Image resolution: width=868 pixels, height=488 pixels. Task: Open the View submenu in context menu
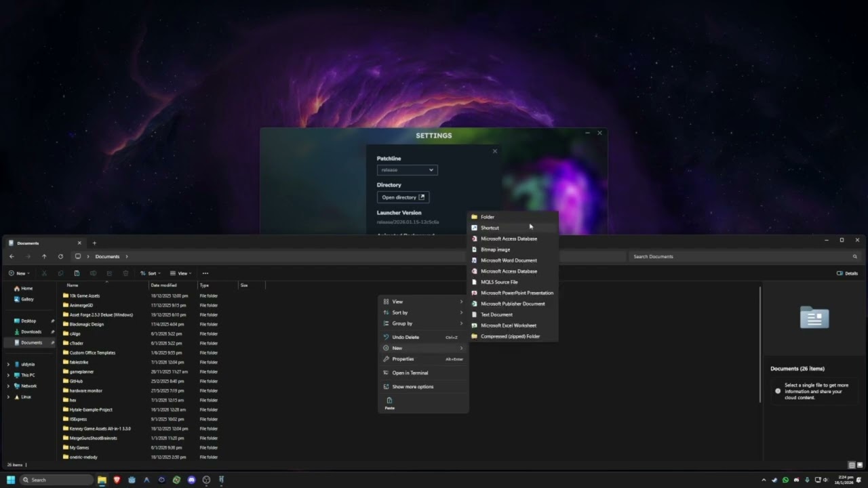423,302
